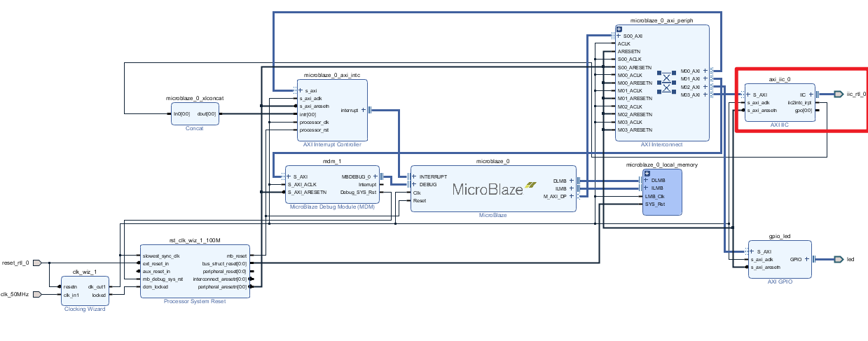Expand the IIC interface on axi_iic_0
The image size is (868, 341).
point(811,95)
